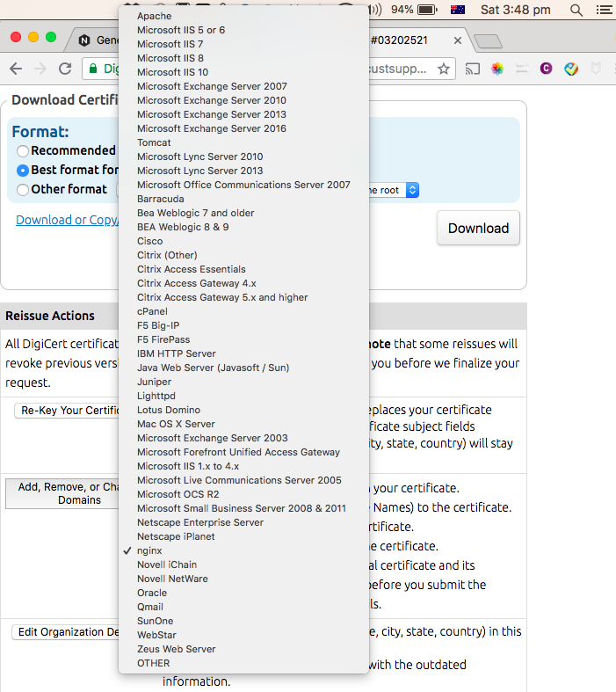
Task: Click the browser back arrow
Action: tap(16, 69)
